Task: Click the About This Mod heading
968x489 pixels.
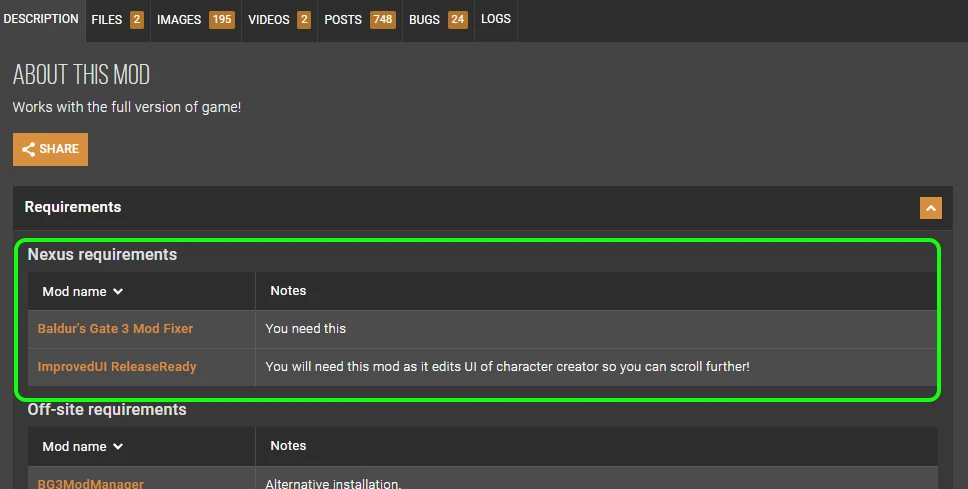Action: tap(81, 75)
